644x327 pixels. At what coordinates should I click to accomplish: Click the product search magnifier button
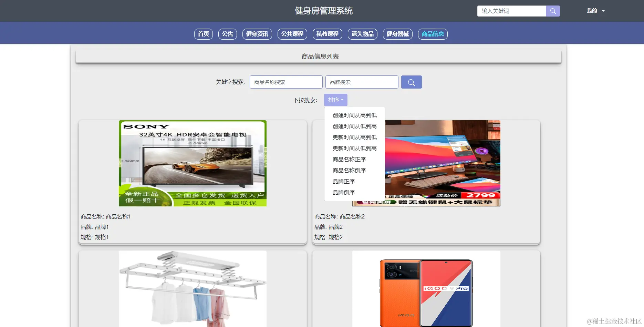pos(411,82)
